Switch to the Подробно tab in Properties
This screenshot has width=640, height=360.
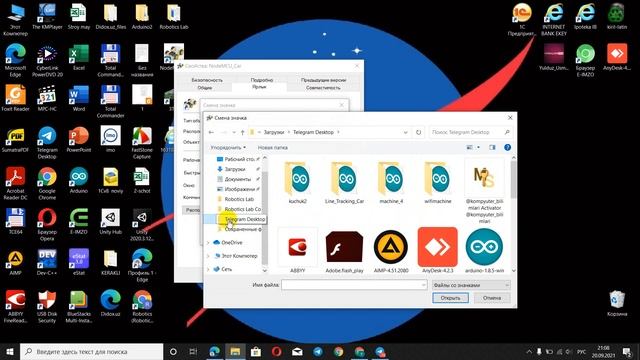tap(262, 80)
